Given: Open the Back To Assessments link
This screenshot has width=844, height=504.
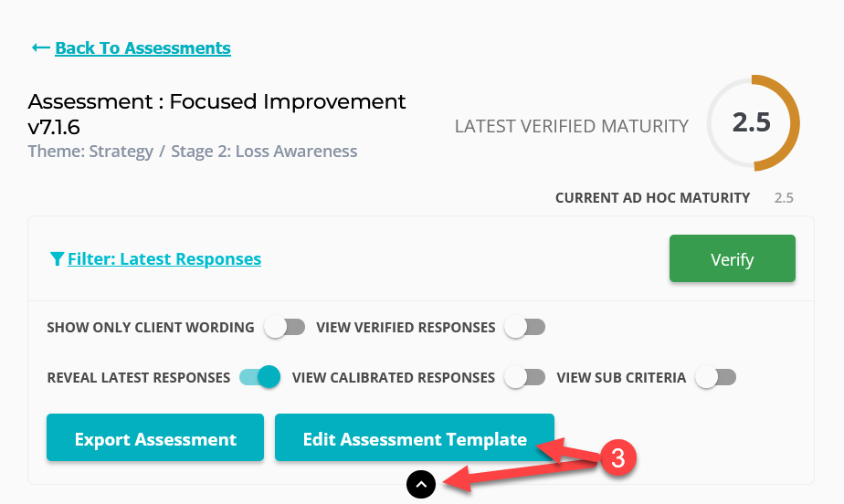Looking at the screenshot, I should pos(142,47).
